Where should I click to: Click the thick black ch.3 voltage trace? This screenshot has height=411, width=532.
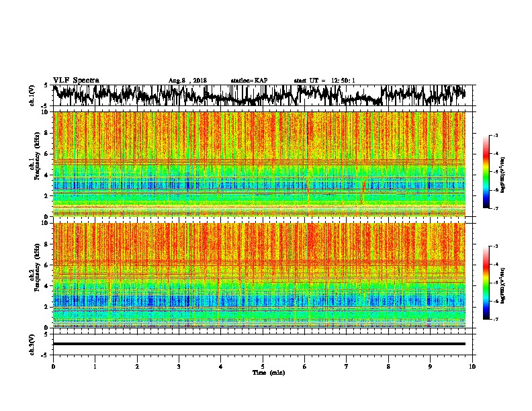(259, 344)
